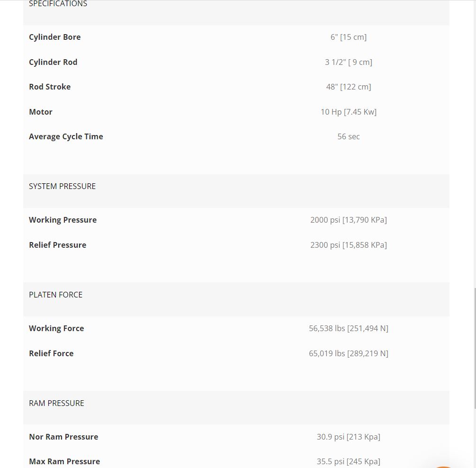Click the Relief Force label
The height and width of the screenshot is (468, 476).
(51, 353)
